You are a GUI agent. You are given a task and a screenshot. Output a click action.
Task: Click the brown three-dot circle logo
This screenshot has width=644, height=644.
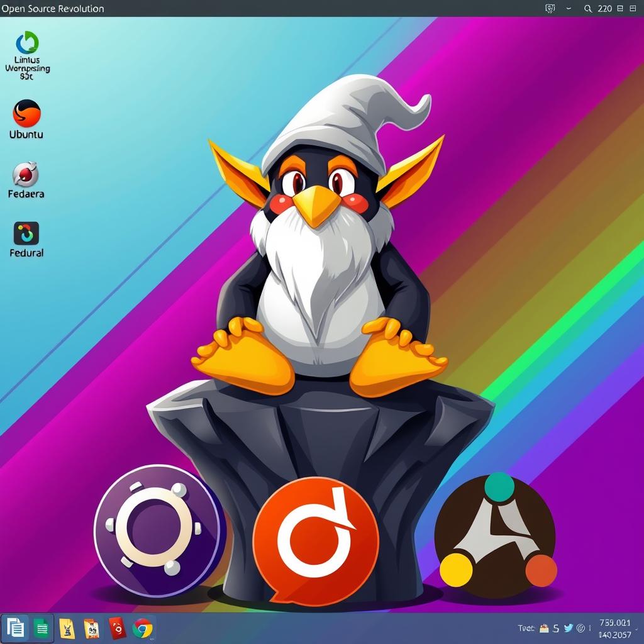pos(496,535)
